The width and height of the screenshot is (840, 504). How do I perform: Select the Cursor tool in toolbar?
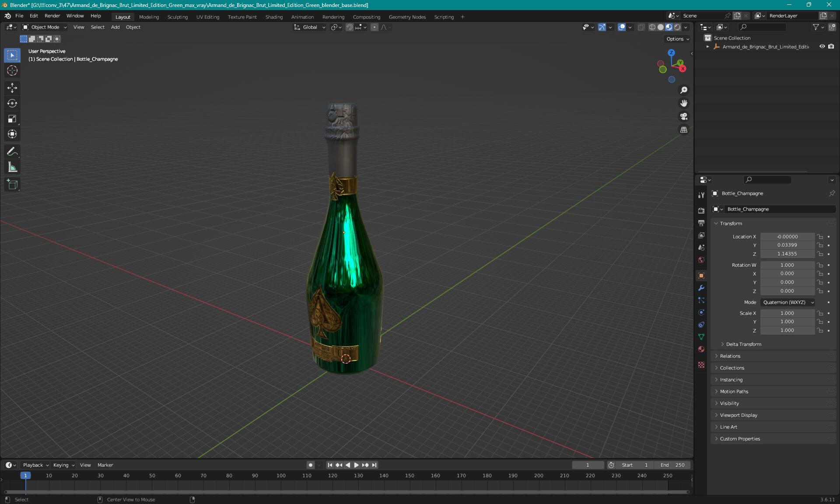pos(12,70)
